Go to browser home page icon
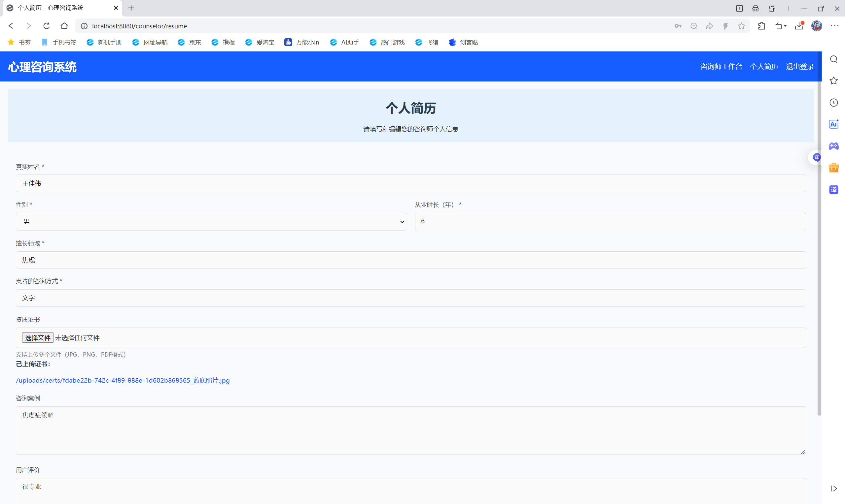Screen dimensions: 845x504 [64, 26]
